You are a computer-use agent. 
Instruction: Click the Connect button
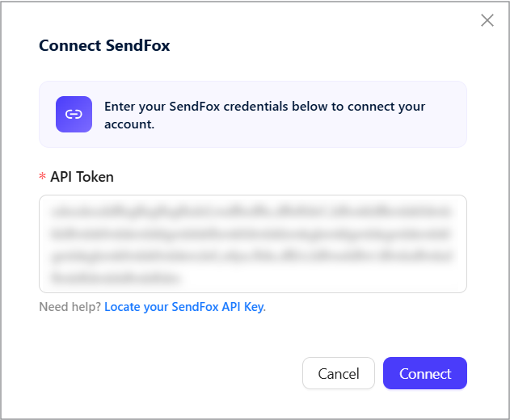tap(425, 373)
